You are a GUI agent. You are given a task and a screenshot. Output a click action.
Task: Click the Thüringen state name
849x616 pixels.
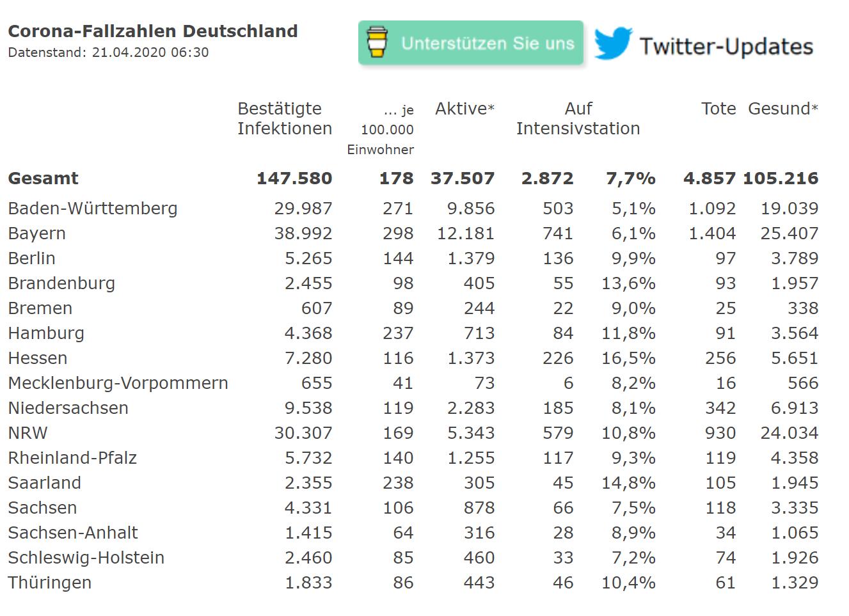(x=49, y=583)
